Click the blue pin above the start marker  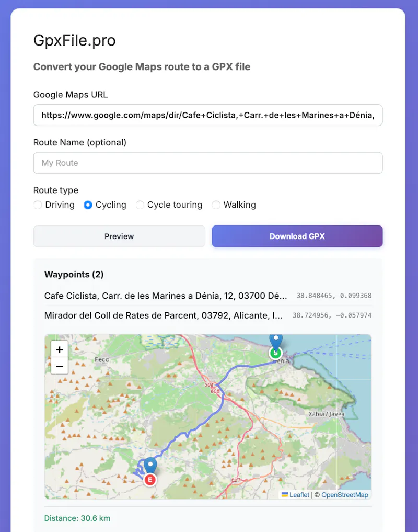pyautogui.click(x=276, y=341)
